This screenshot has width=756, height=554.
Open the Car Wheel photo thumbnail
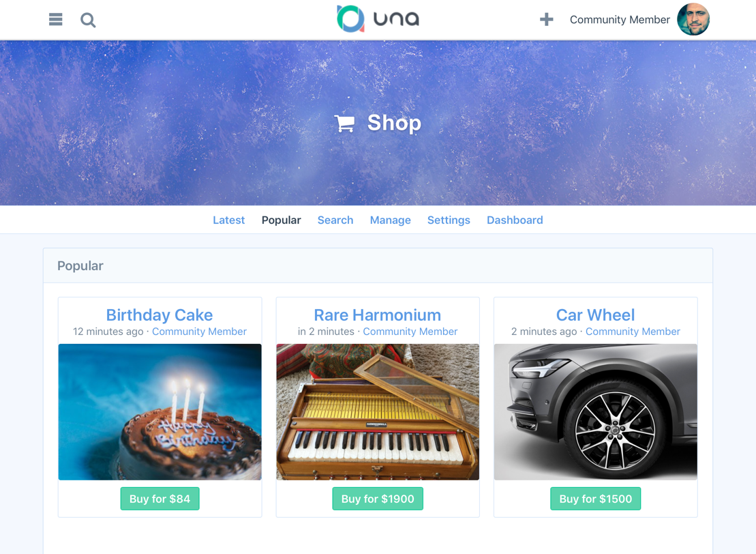click(x=595, y=411)
